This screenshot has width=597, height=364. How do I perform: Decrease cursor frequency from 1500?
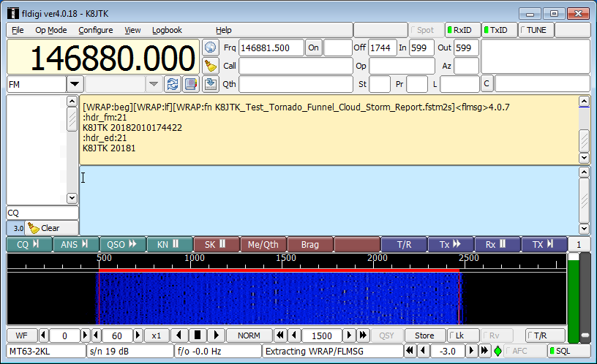click(x=293, y=335)
